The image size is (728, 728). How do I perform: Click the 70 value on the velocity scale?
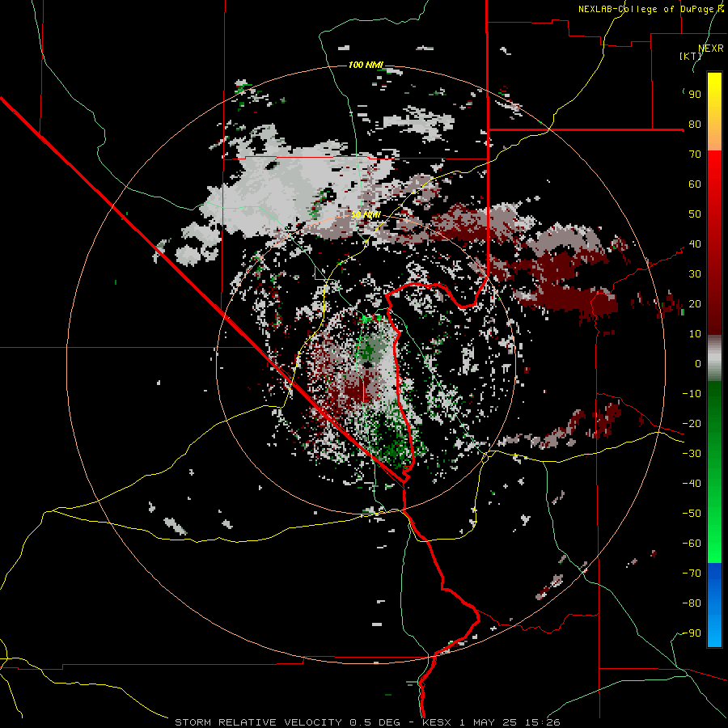[x=695, y=154]
